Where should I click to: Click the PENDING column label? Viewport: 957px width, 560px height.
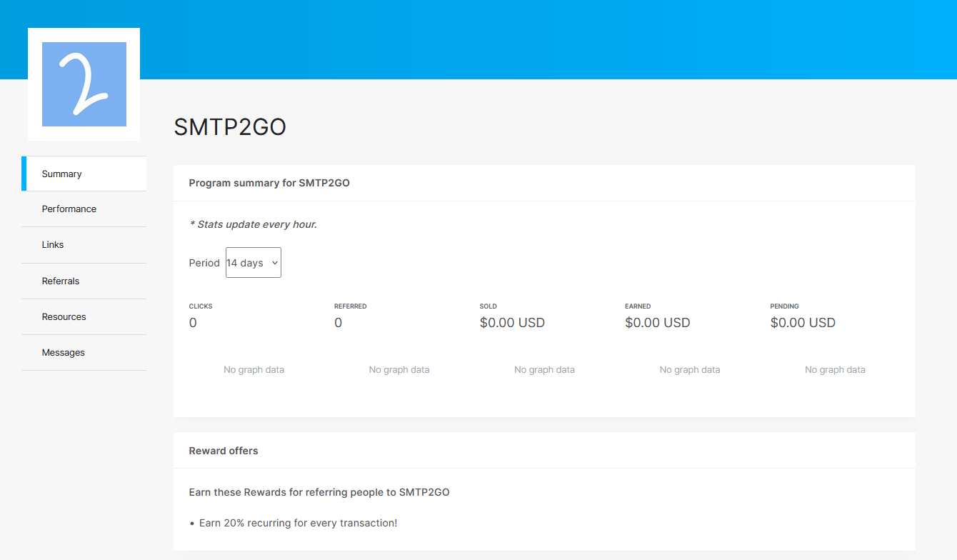pyautogui.click(x=784, y=306)
